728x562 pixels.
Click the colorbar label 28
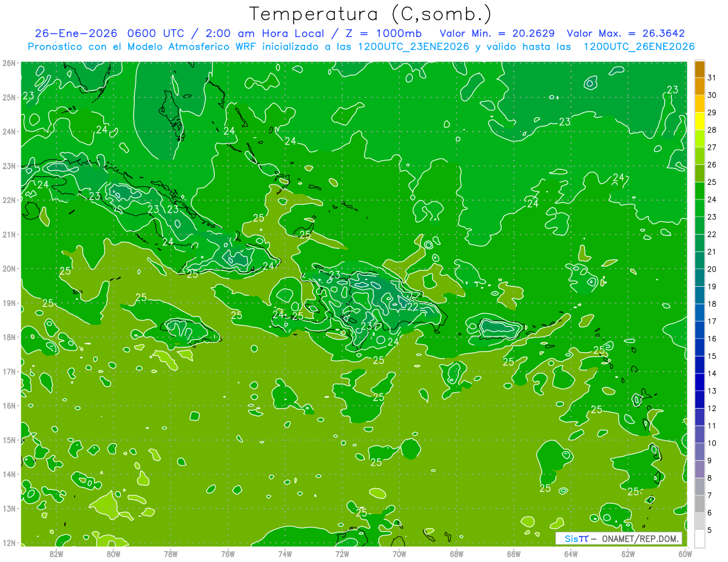tap(712, 130)
